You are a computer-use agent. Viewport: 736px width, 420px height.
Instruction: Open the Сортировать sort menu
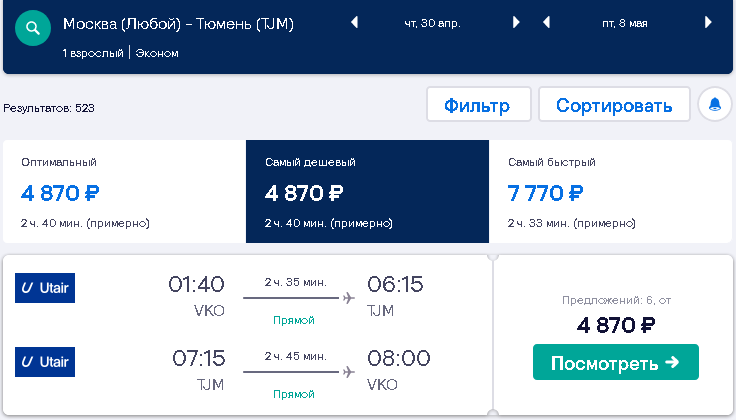coord(614,104)
